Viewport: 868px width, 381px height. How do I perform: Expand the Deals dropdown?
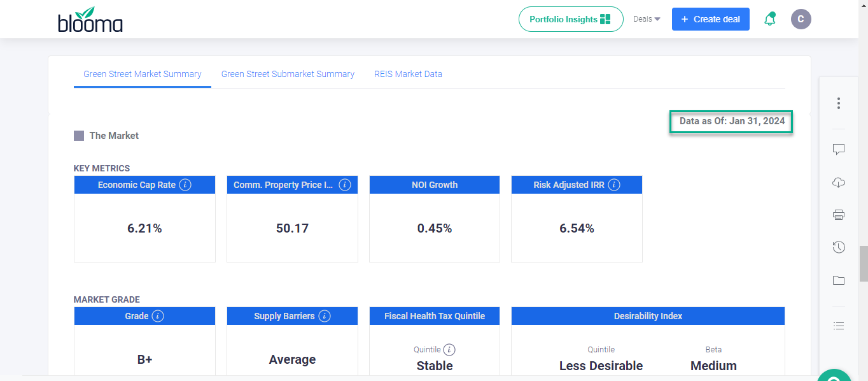pos(647,19)
